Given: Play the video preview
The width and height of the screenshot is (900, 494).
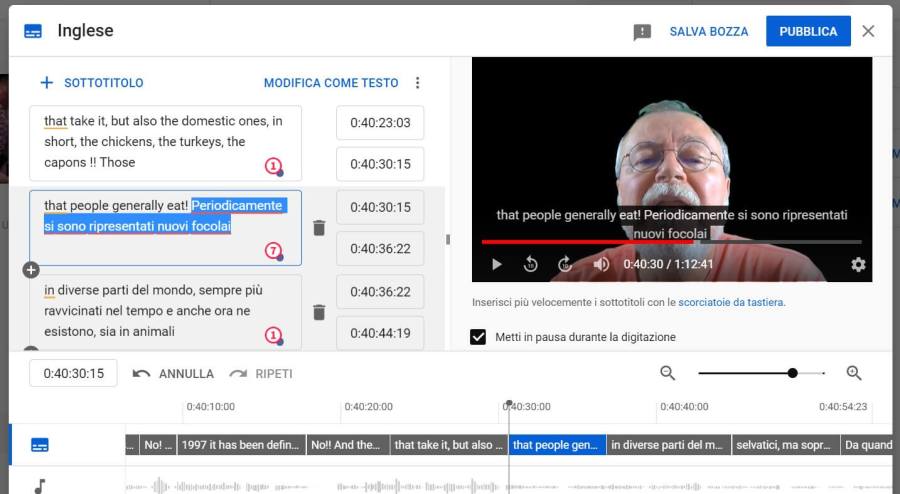Looking at the screenshot, I should 497,265.
